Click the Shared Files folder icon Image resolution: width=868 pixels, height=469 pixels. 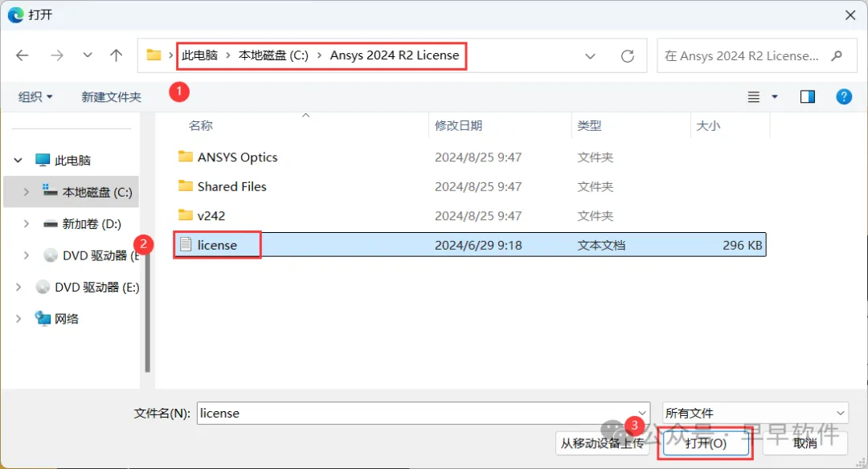[186, 186]
